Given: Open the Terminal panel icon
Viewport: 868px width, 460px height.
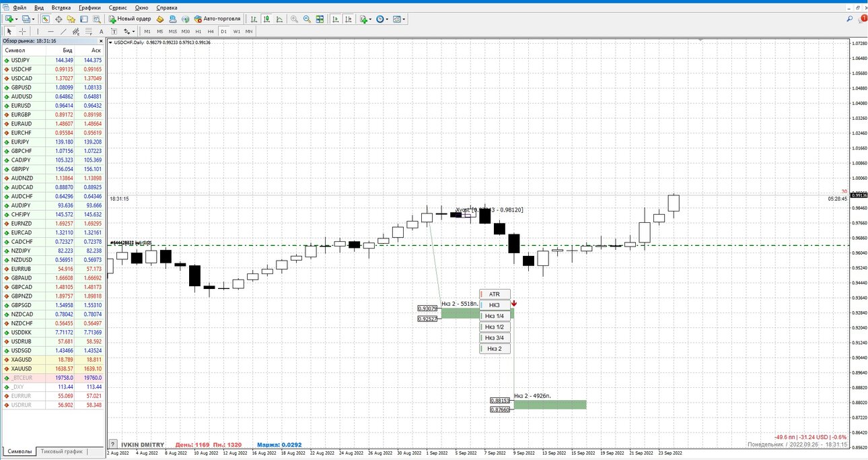Looking at the screenshot, I should [x=83, y=19].
